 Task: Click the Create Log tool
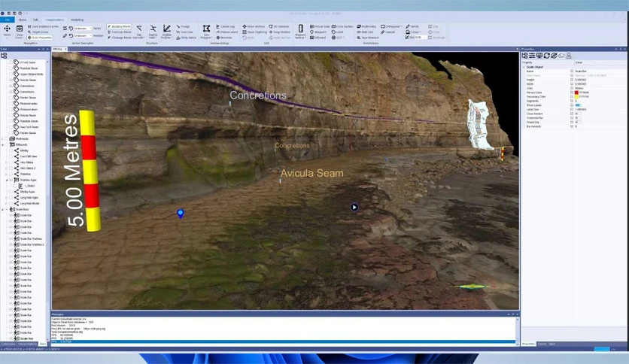[225, 26]
